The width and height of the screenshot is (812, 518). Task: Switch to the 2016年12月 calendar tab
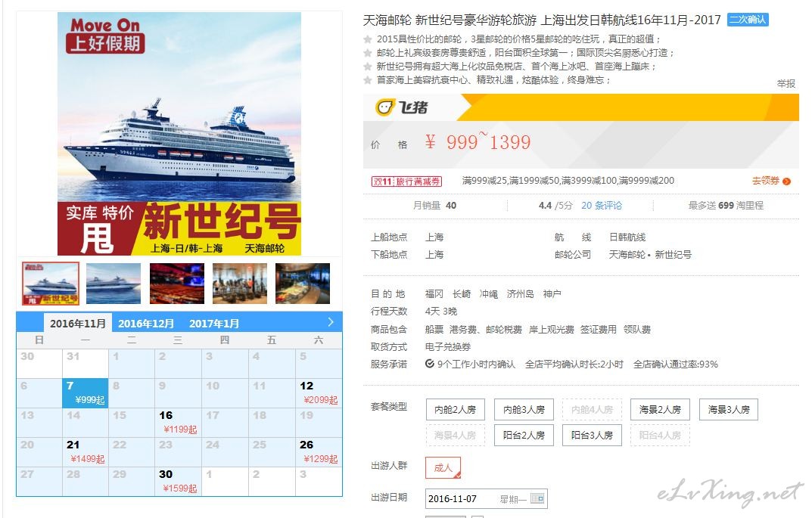pyautogui.click(x=146, y=324)
